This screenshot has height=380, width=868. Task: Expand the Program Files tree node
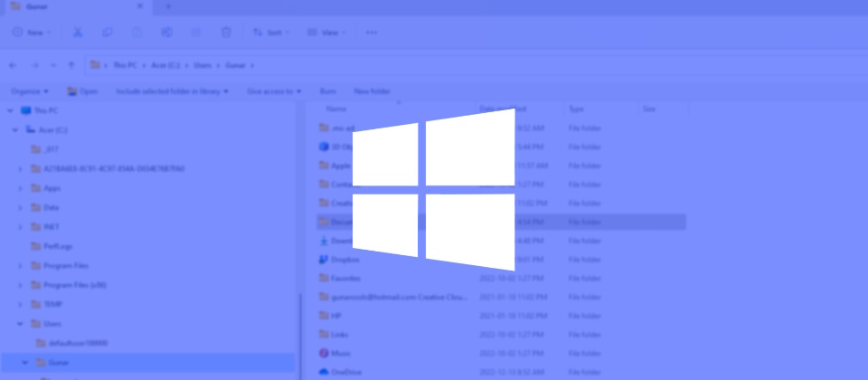pos(21,266)
